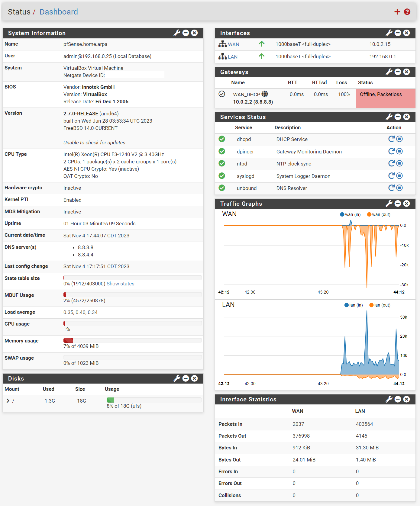420x511 pixels.
Task: Open the WAN interface link
Action: (234, 44)
